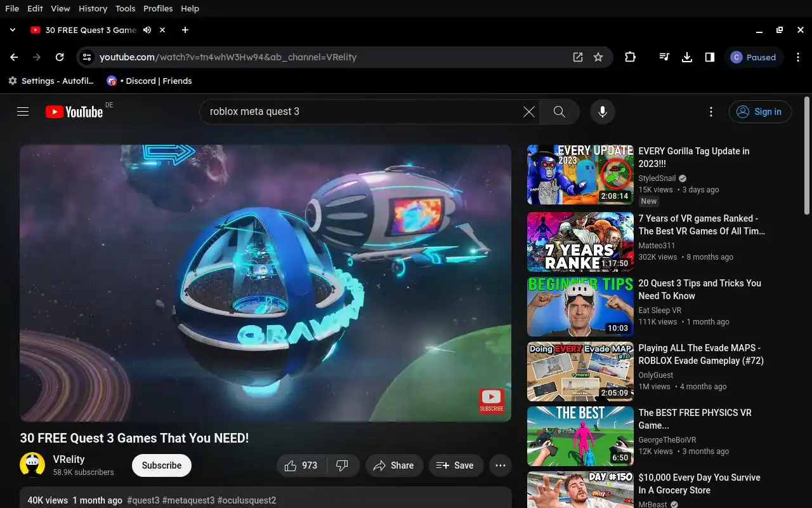Open the Beginner Tips Quest 3 thumbnail
Viewport: 812px width, 508px height.
[x=580, y=307]
